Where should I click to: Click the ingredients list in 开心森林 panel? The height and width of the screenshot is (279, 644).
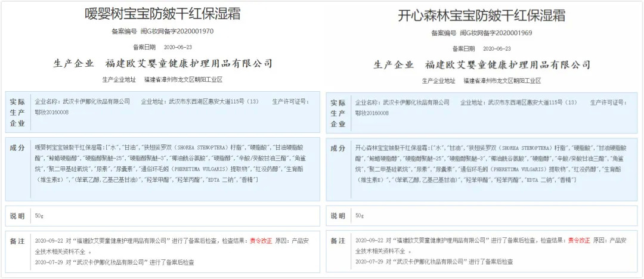491,164
